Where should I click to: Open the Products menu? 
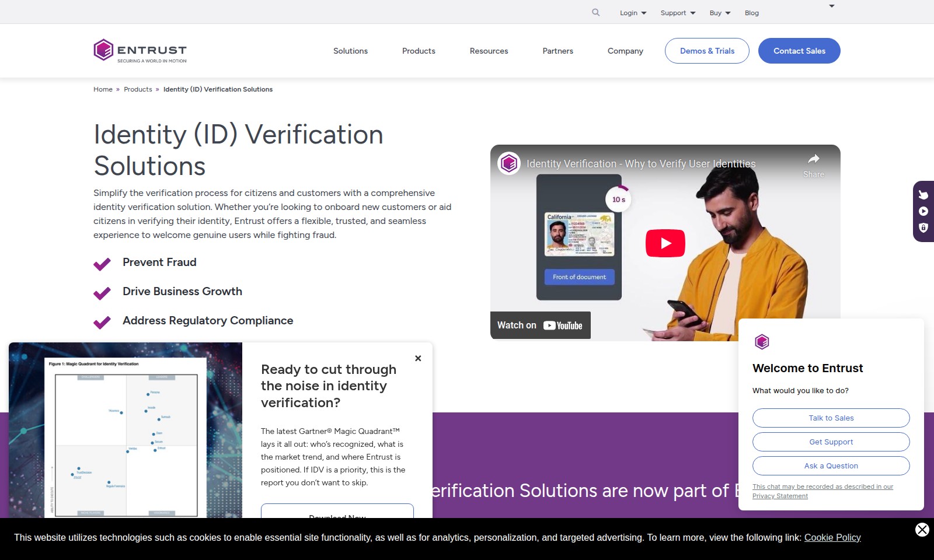419,51
